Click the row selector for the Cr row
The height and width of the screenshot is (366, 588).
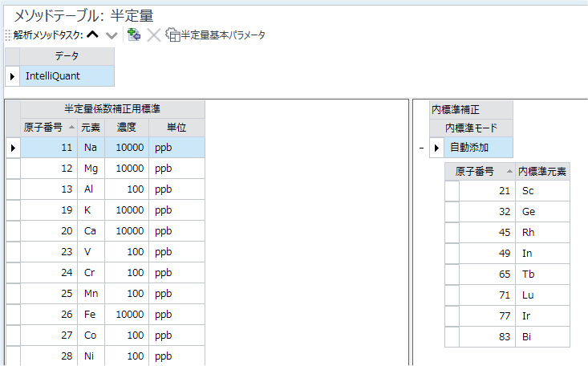pyautogui.click(x=13, y=272)
